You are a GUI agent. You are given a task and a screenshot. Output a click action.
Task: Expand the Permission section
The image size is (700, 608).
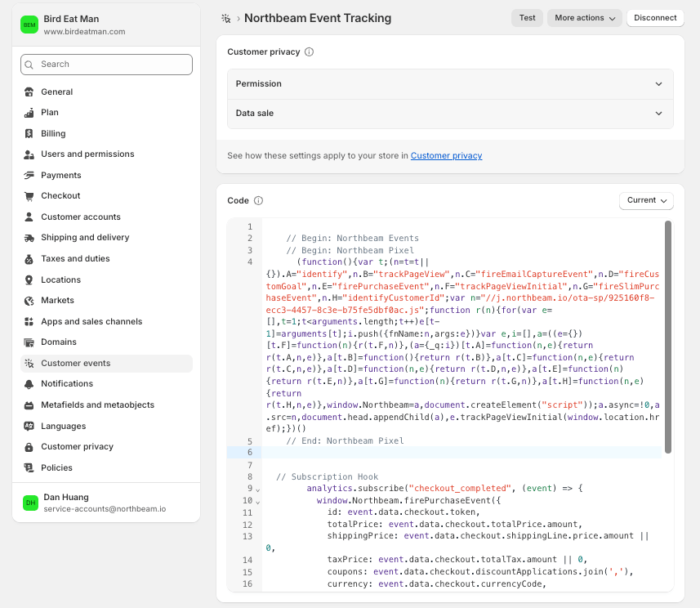coord(450,84)
